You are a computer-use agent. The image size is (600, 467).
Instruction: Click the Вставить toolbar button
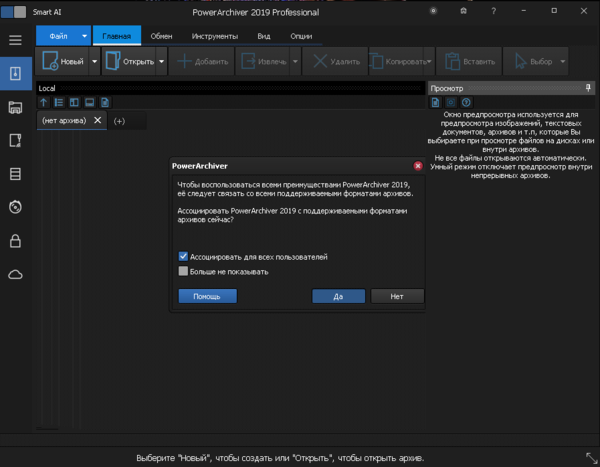[x=469, y=61]
